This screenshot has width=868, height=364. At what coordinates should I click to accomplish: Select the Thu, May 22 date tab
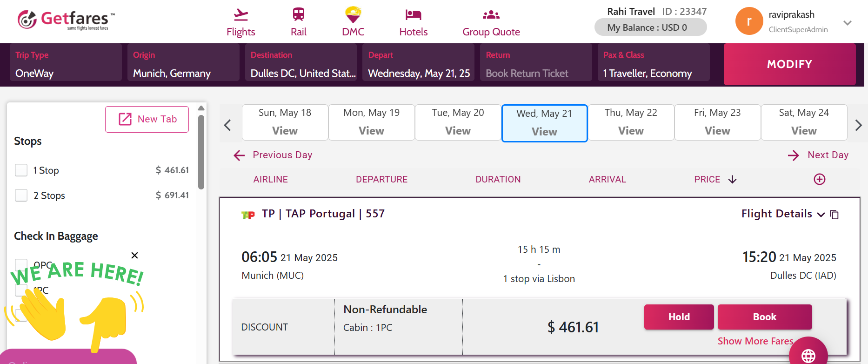pyautogui.click(x=631, y=122)
